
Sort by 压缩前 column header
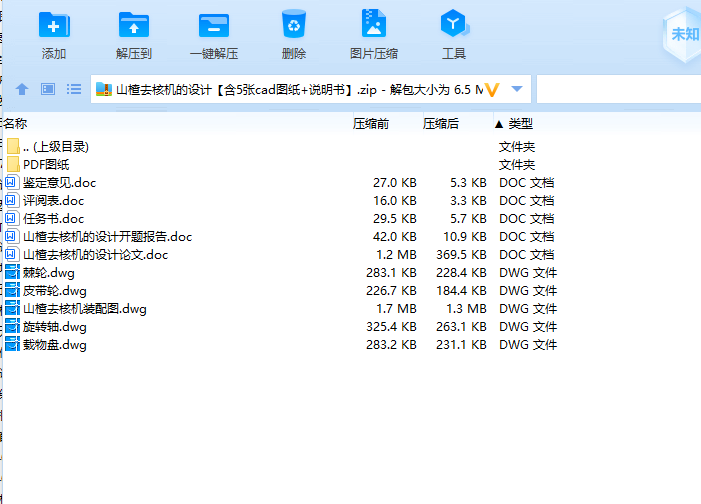pyautogui.click(x=371, y=123)
